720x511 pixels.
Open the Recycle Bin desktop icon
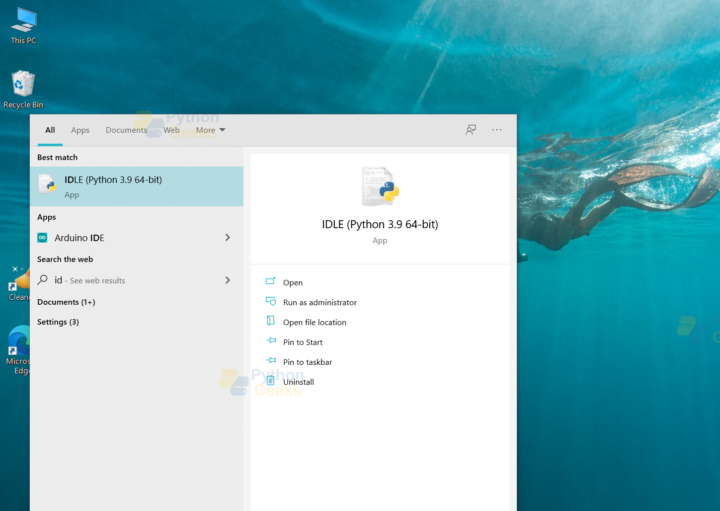click(23, 85)
